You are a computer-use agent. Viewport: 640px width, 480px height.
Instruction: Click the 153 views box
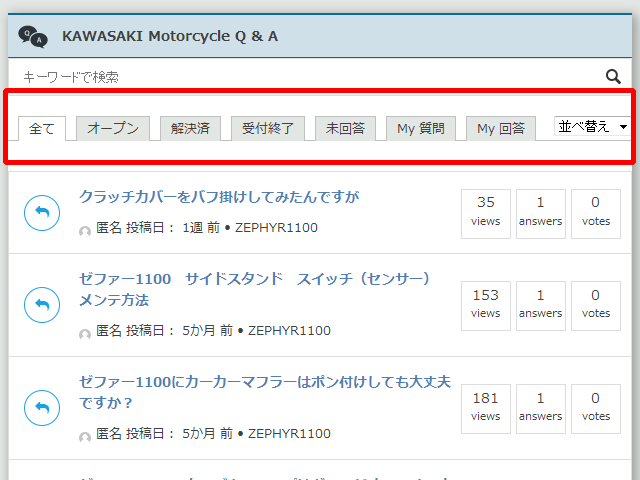click(x=486, y=306)
